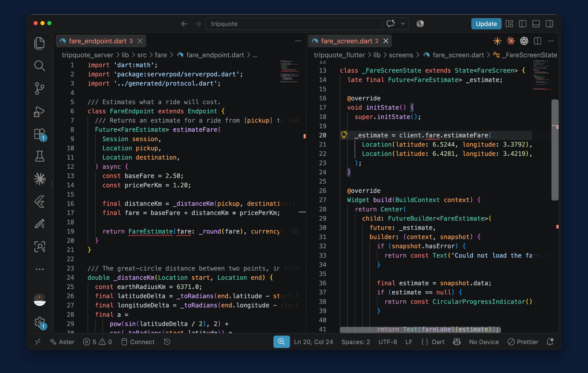Click the Ln 20, Col 24 status item
This screenshot has height=373, width=588.
313,342
